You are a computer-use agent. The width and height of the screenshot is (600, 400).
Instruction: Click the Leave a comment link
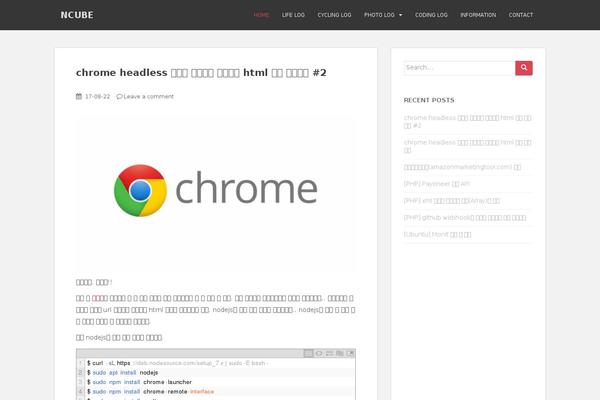[x=148, y=96]
